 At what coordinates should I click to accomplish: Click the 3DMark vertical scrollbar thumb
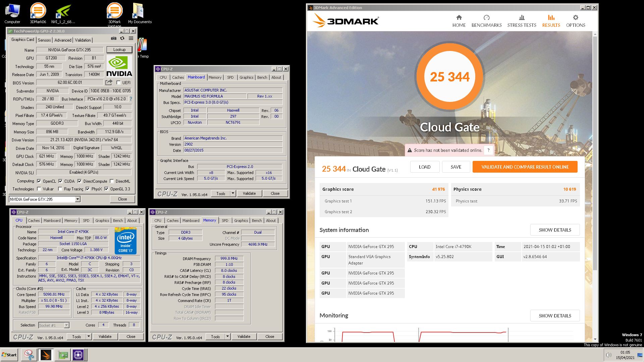595,154
